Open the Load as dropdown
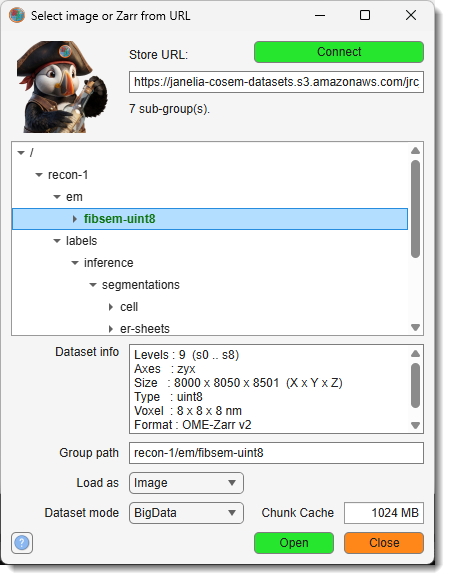 (186, 483)
